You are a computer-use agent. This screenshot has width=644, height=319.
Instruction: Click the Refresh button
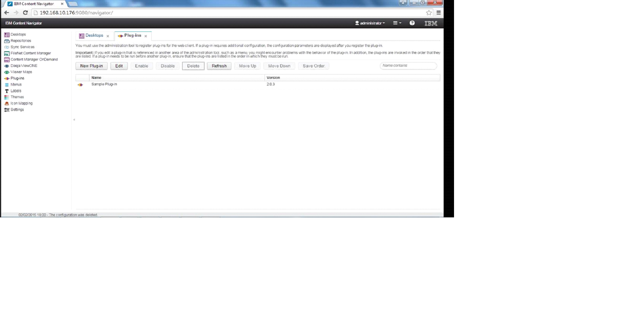pyautogui.click(x=219, y=66)
